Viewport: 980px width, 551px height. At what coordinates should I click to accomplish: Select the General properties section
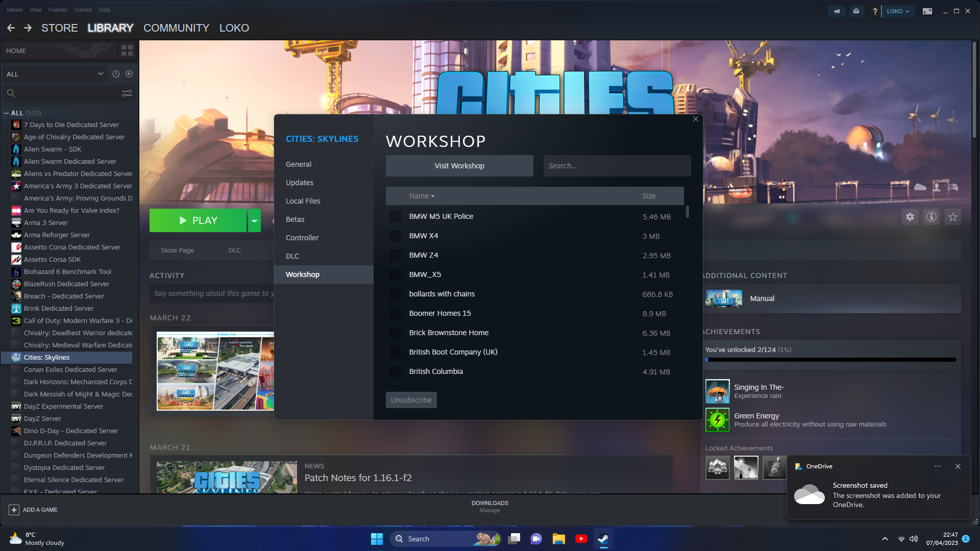coord(324,164)
